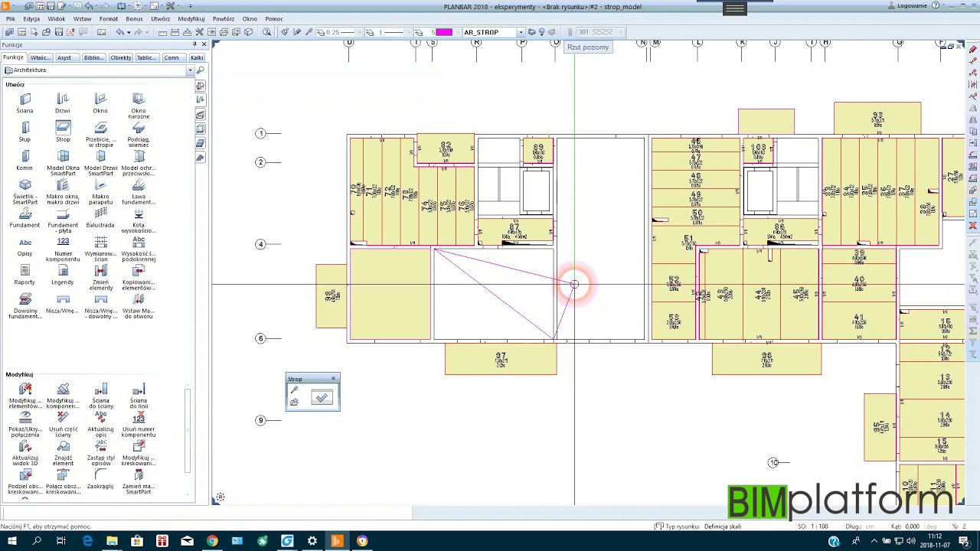The height and width of the screenshot is (551, 980).
Task: Select the Zmień elementy tool
Action: [100, 278]
